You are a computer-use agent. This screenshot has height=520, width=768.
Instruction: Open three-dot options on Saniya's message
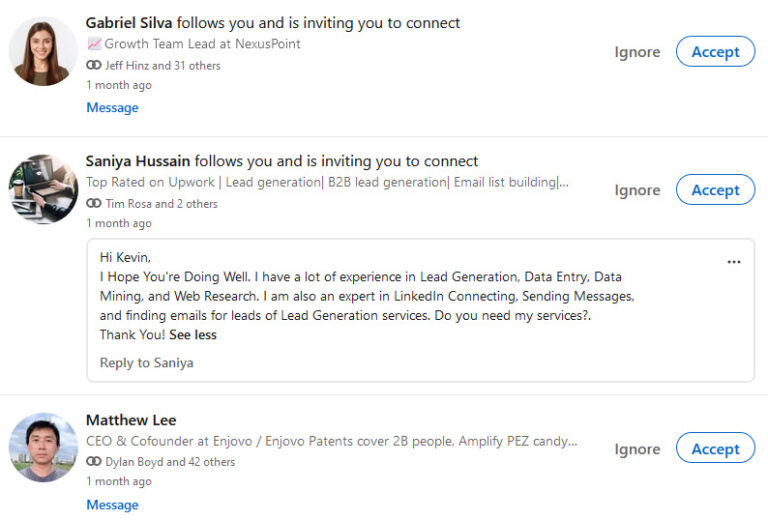[x=734, y=262]
